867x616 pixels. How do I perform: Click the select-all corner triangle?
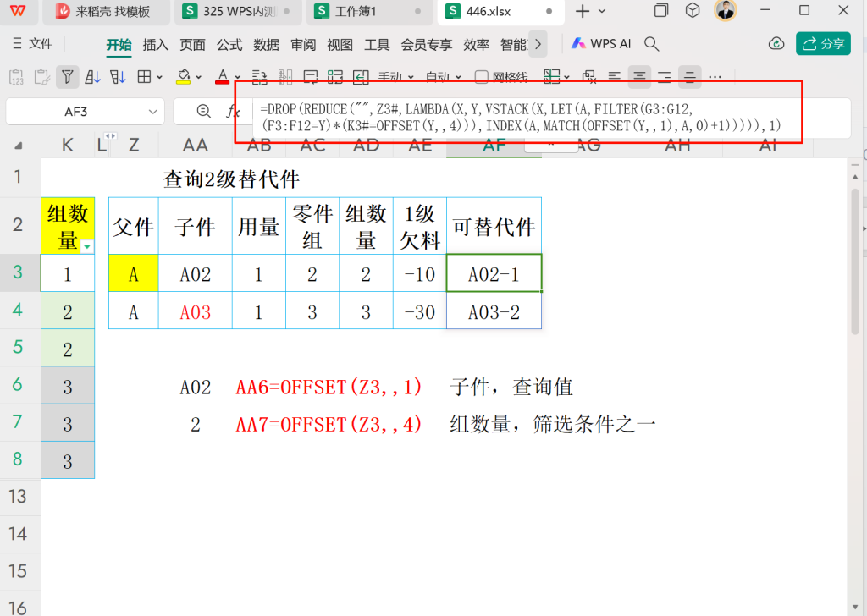coord(19,146)
